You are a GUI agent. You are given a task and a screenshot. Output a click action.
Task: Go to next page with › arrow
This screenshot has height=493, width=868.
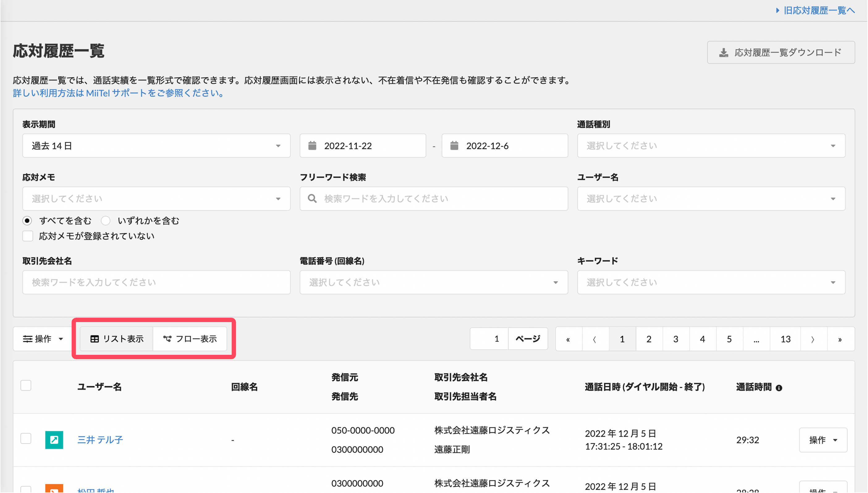click(813, 339)
